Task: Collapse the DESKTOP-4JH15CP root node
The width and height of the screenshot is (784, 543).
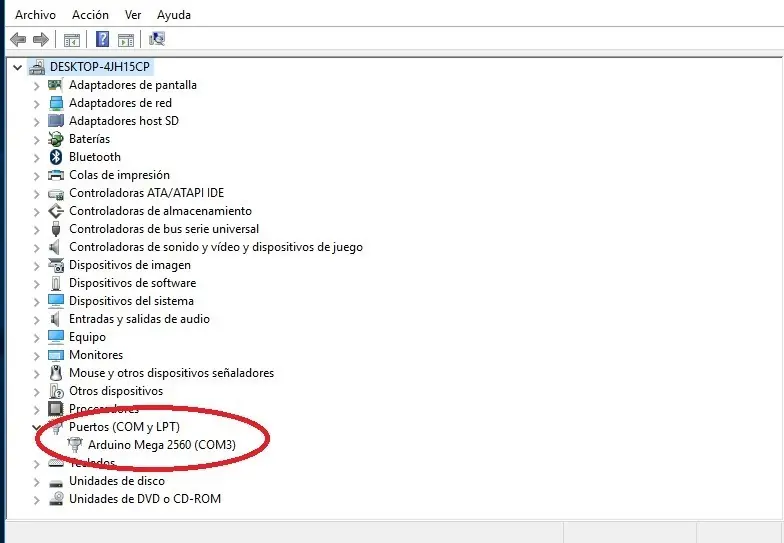Action: [18, 67]
